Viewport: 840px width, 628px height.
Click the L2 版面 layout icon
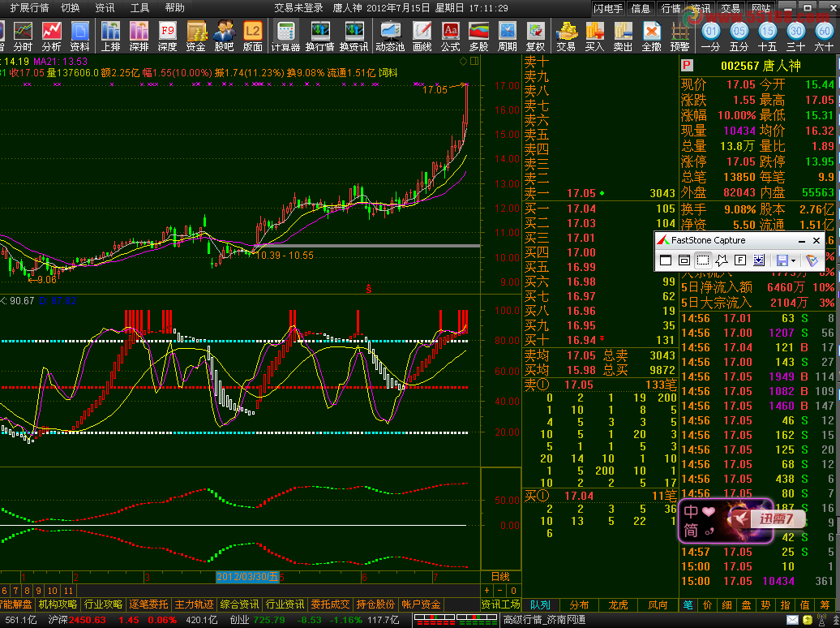[x=253, y=37]
